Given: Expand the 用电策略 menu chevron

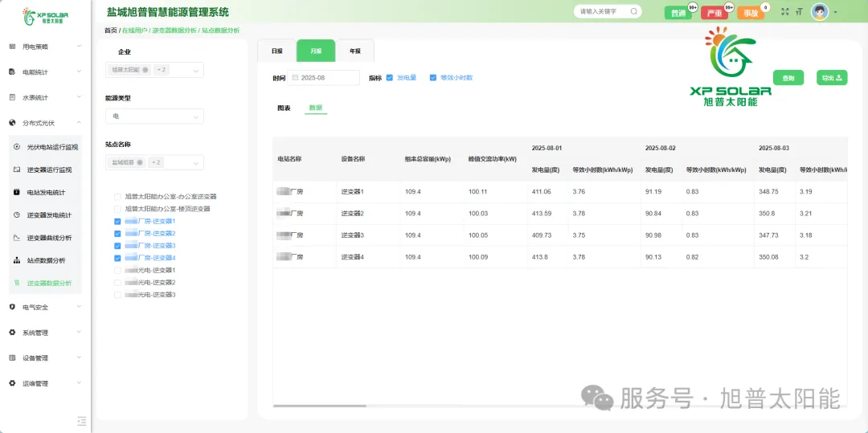Looking at the screenshot, I should (x=79, y=47).
